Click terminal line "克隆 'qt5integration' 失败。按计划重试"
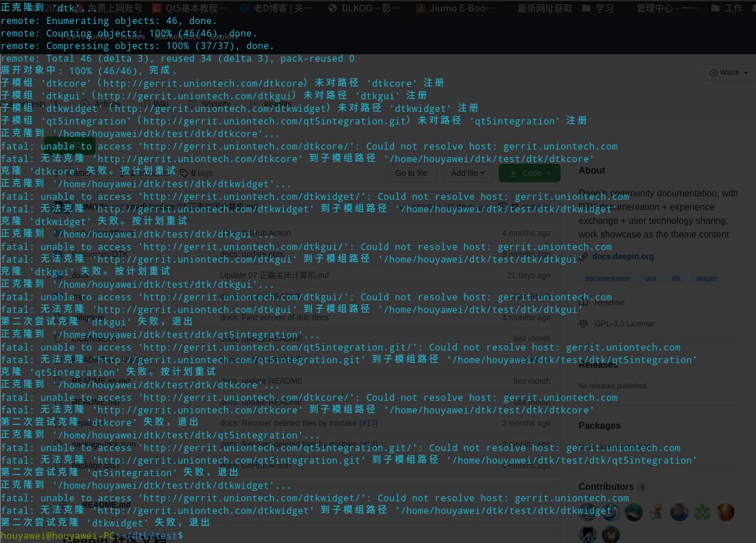Image resolution: width=756 pixels, height=543 pixels. [x=109, y=372]
